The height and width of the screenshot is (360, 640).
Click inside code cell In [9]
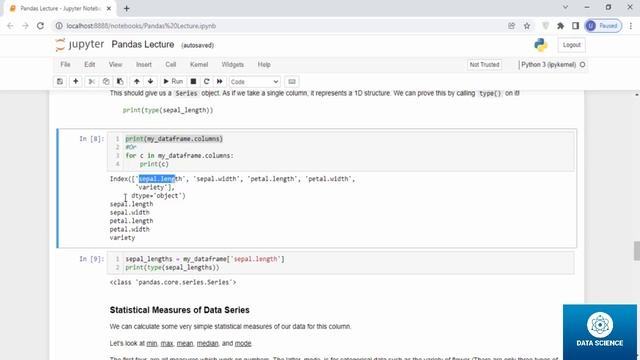point(341,263)
